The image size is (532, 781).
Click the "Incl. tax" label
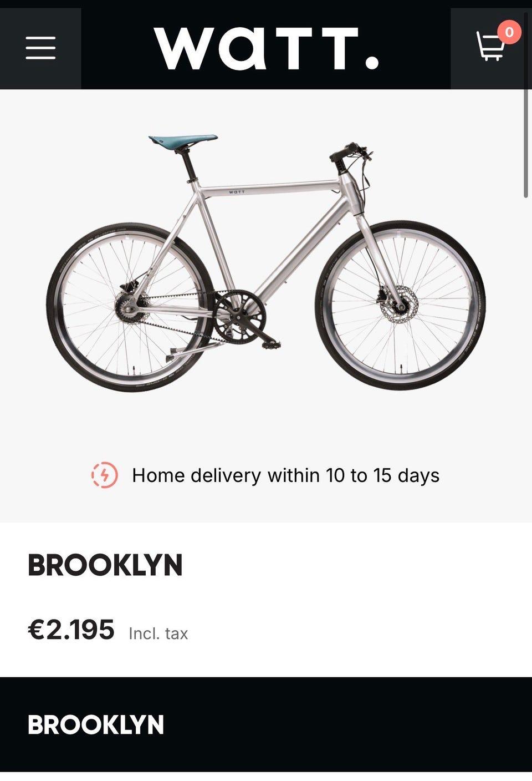158,633
